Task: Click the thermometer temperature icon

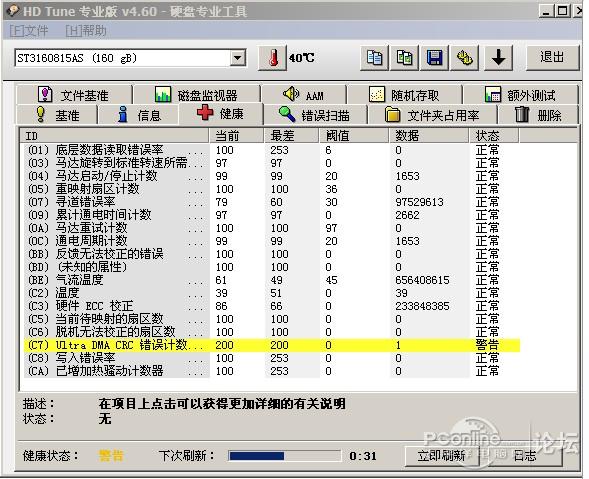Action: [272, 58]
